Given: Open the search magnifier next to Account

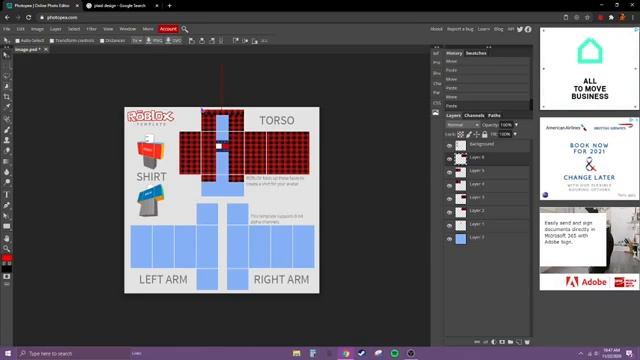Looking at the screenshot, I should point(184,29).
